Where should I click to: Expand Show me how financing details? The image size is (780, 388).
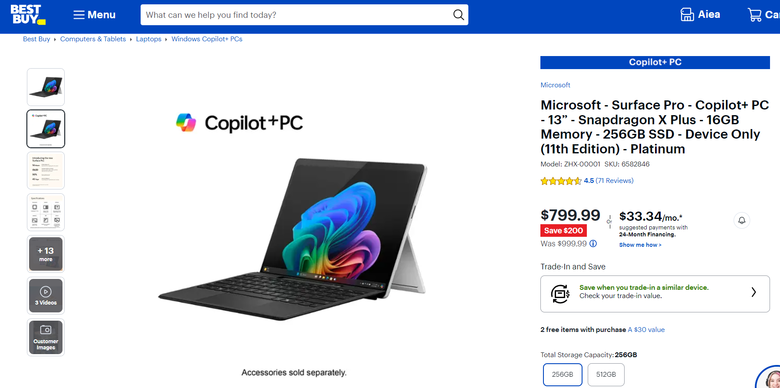[640, 245]
